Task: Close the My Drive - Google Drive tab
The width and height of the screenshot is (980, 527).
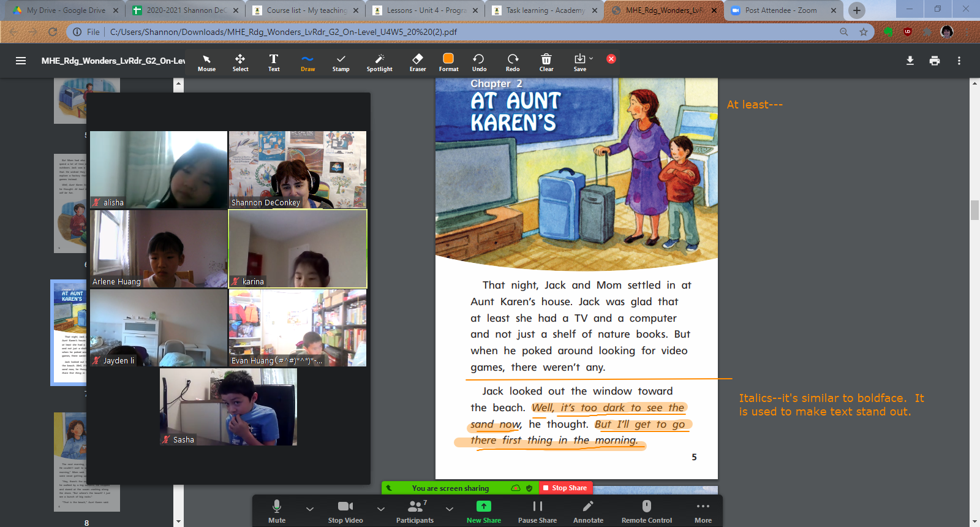Action: [x=116, y=10]
